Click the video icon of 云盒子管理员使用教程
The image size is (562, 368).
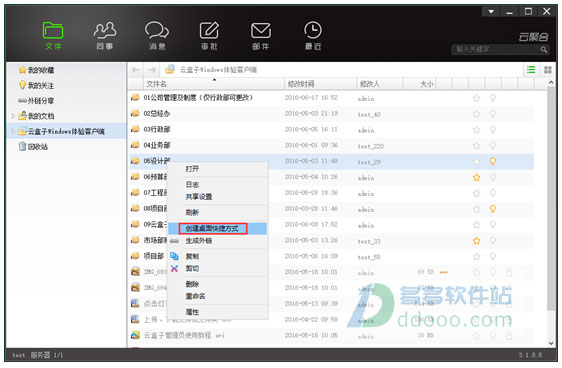click(x=135, y=335)
